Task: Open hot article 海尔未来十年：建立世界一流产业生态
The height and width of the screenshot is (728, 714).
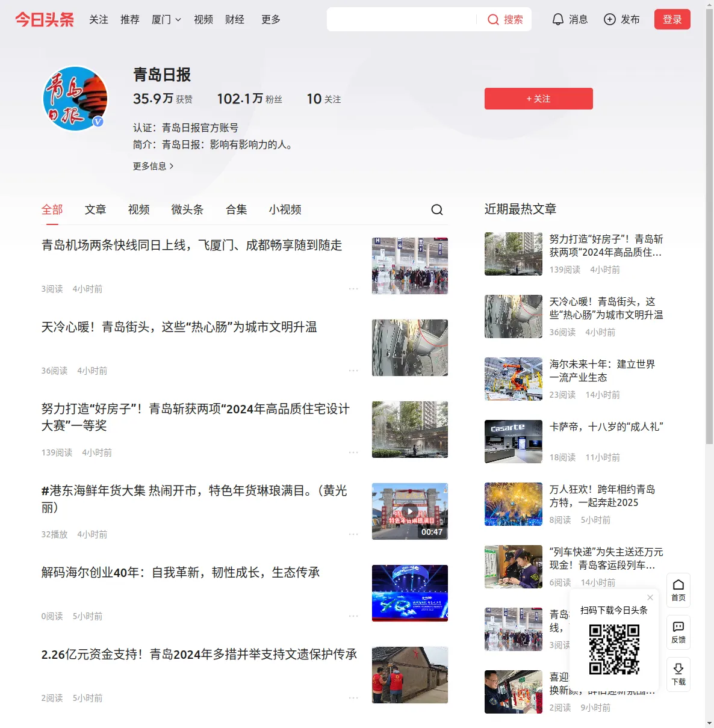Action: (x=602, y=371)
